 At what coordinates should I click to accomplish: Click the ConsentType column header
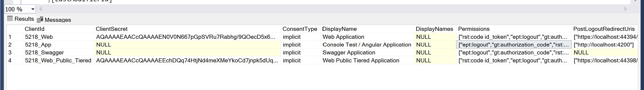click(300, 29)
